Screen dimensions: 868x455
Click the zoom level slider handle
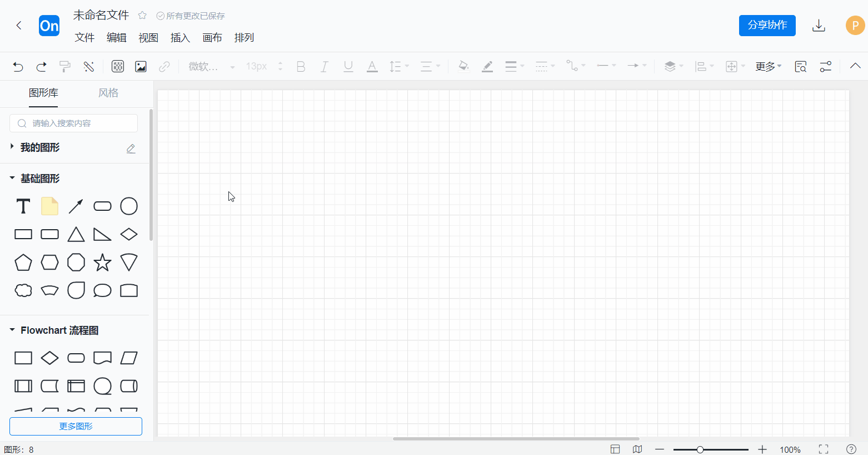[x=700, y=449]
